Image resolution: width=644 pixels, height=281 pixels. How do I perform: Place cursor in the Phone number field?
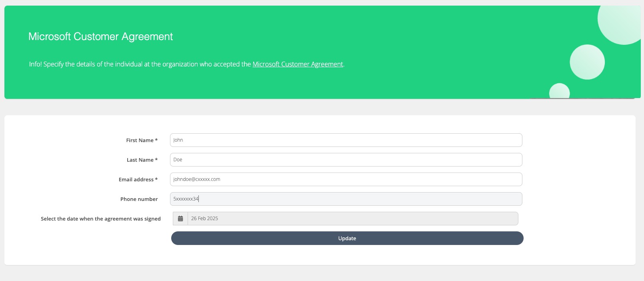(x=346, y=199)
